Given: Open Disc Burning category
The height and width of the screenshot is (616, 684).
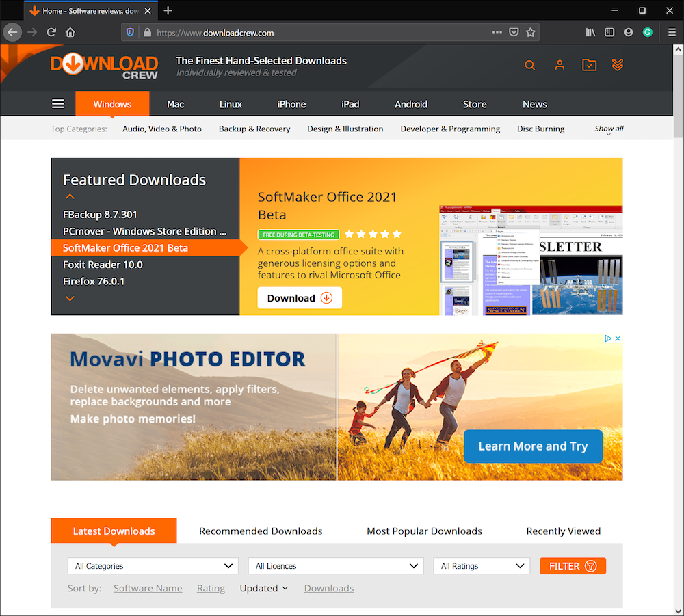Looking at the screenshot, I should (x=540, y=129).
